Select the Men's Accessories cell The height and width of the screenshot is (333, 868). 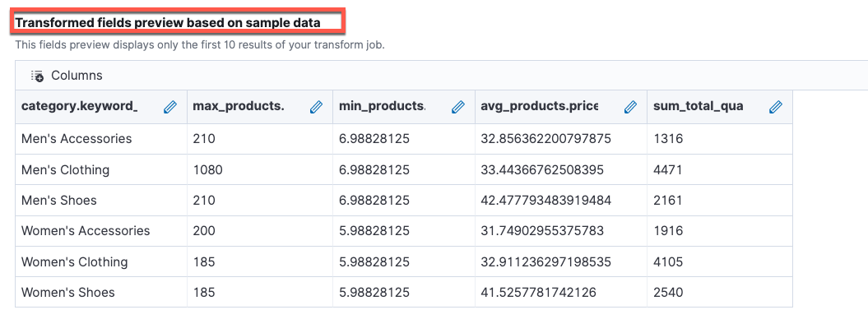(77, 139)
